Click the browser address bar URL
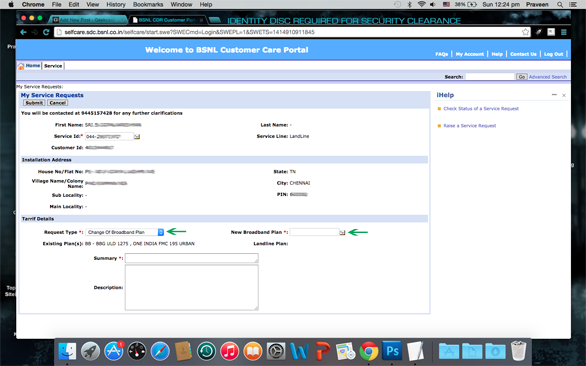The width and height of the screenshot is (586, 366). pyautogui.click(x=189, y=32)
